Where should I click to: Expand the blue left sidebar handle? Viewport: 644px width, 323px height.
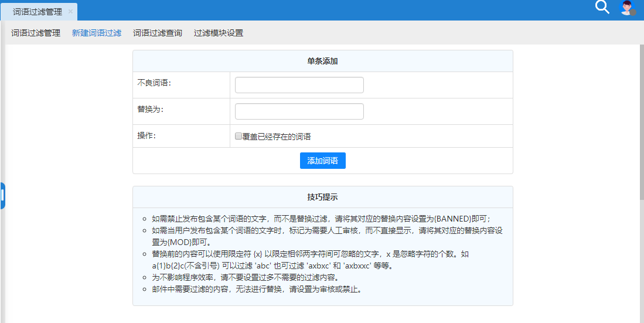(x=2, y=196)
